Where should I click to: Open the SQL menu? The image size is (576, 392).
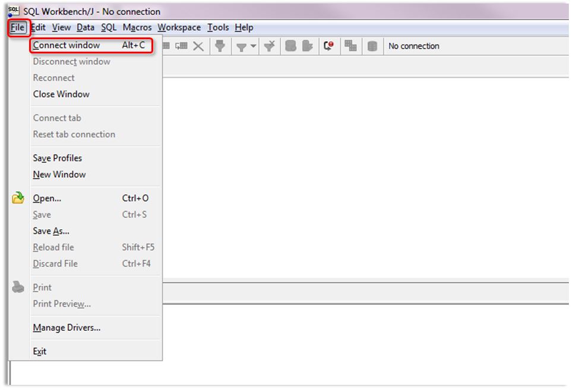[x=109, y=27]
